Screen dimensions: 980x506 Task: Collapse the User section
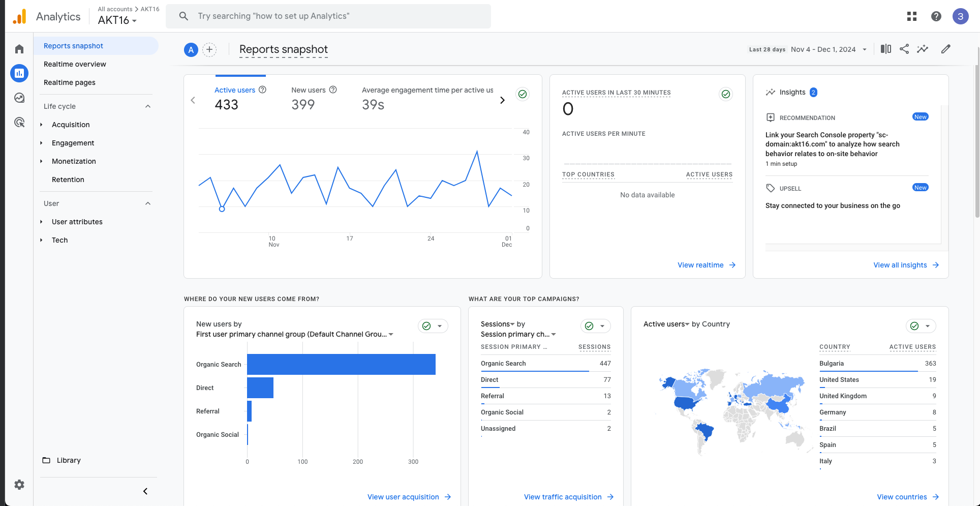[148, 203]
